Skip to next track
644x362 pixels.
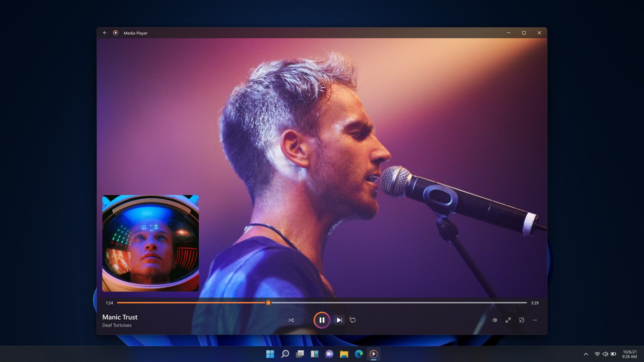[x=339, y=320]
